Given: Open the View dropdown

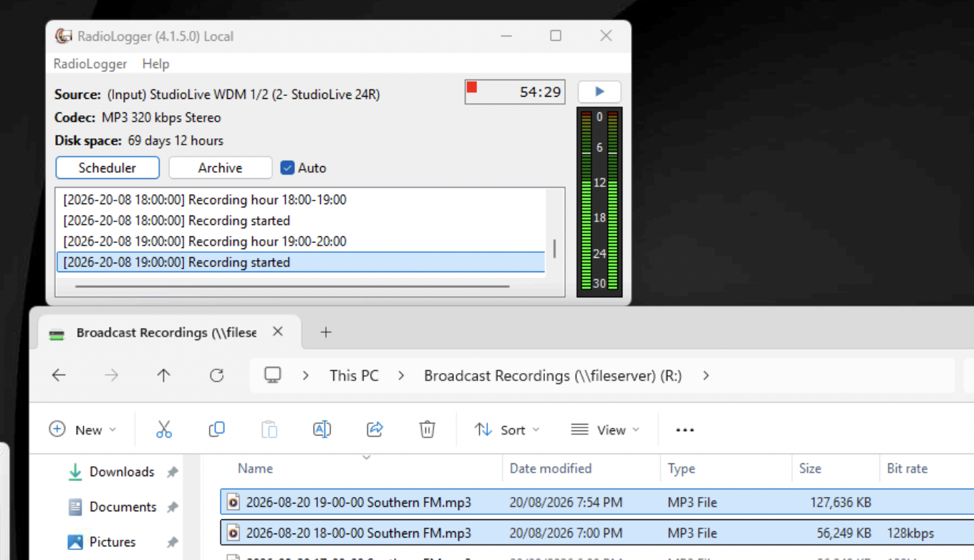Looking at the screenshot, I should tap(605, 430).
